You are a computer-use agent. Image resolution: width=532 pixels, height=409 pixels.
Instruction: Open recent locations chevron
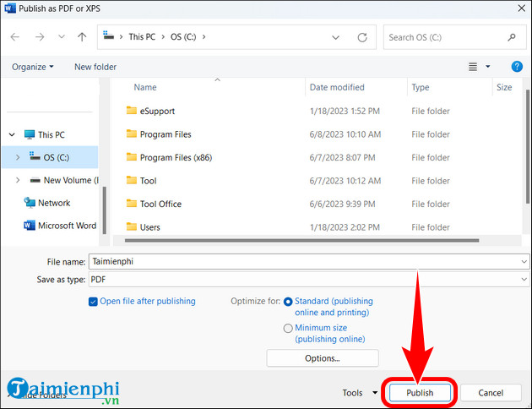point(62,36)
